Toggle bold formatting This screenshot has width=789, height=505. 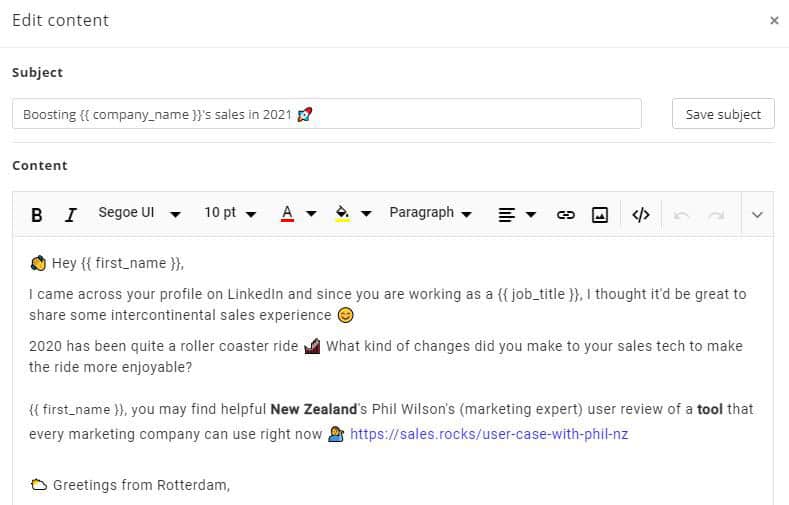37,214
